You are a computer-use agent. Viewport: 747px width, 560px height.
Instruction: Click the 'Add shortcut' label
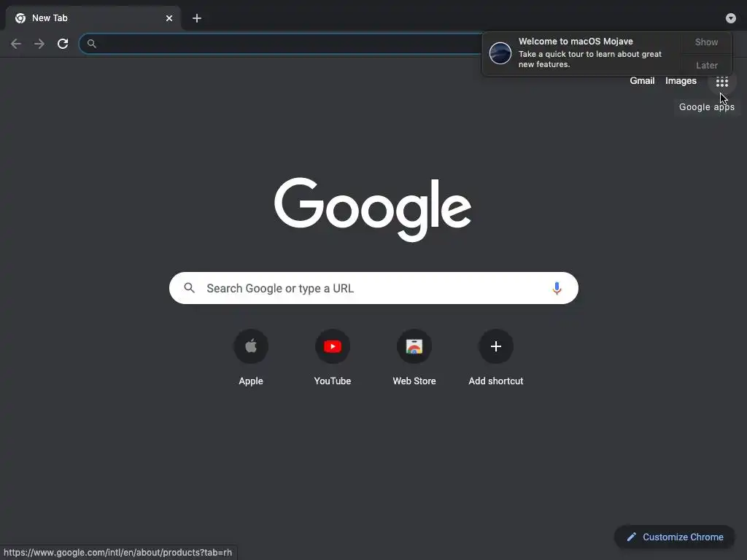[496, 381]
